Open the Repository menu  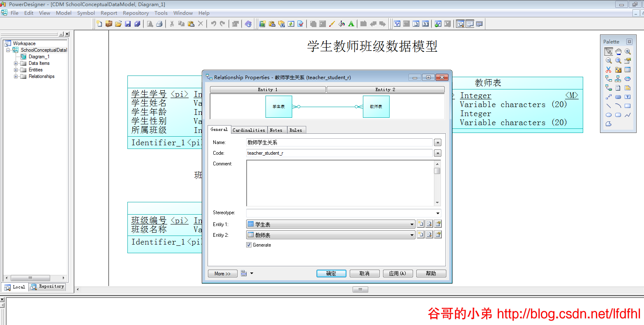pyautogui.click(x=136, y=13)
